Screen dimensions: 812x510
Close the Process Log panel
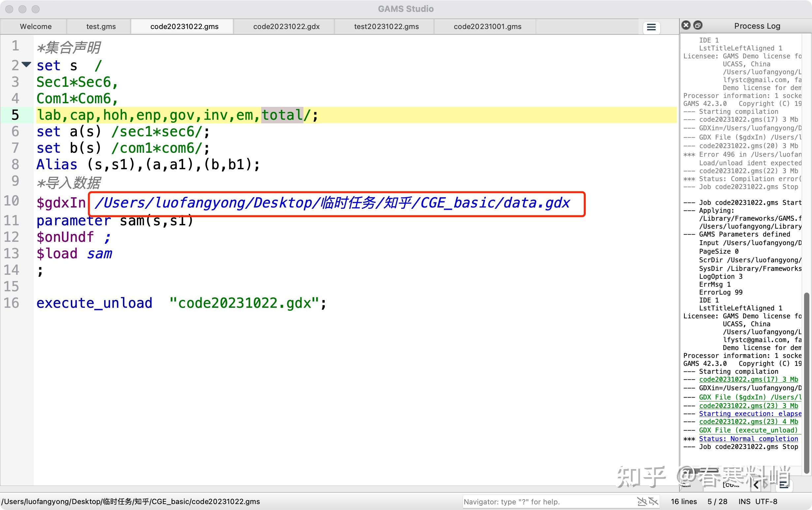click(686, 25)
